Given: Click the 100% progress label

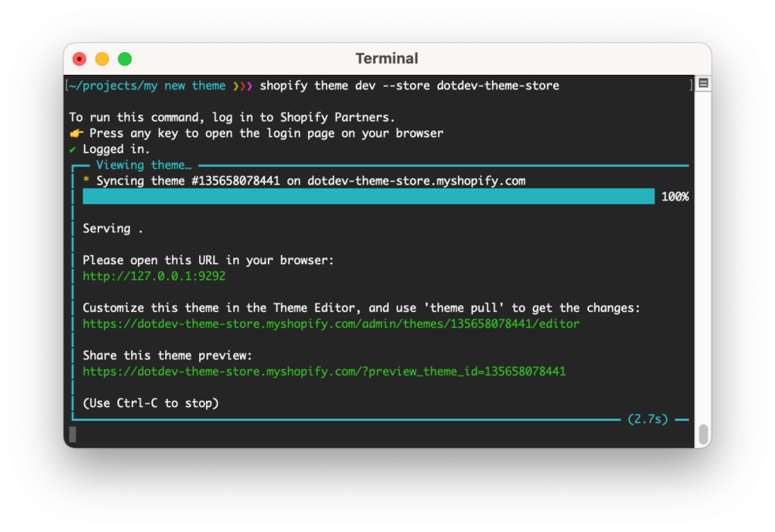Looking at the screenshot, I should (674, 196).
